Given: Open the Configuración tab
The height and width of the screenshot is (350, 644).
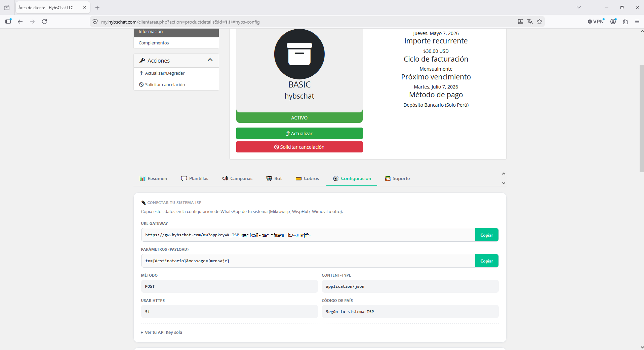Looking at the screenshot, I should point(352,178).
